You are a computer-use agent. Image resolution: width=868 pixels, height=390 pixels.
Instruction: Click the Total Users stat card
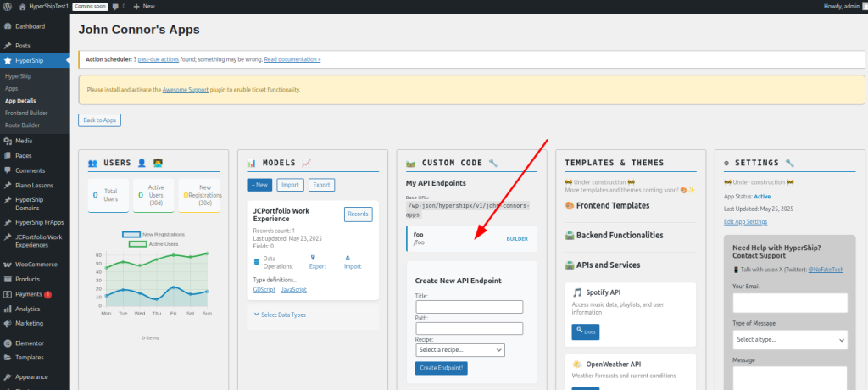pyautogui.click(x=108, y=195)
